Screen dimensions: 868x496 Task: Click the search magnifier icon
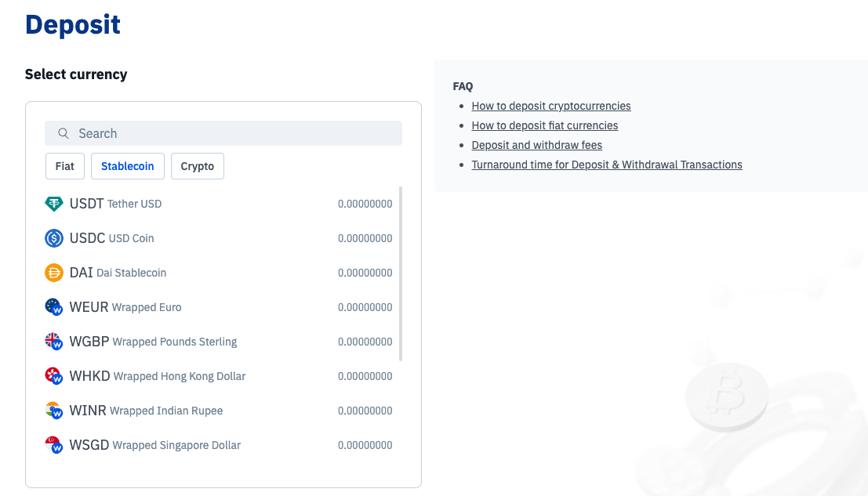64,134
